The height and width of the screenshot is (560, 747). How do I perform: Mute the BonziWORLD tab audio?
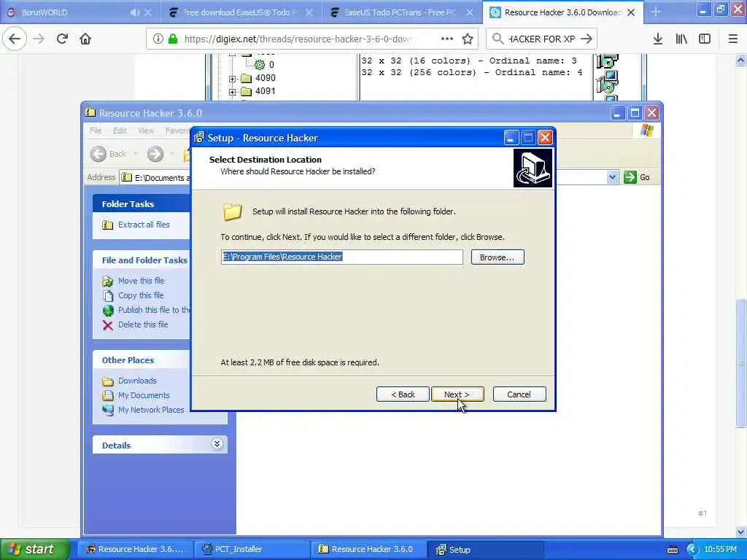pos(135,12)
